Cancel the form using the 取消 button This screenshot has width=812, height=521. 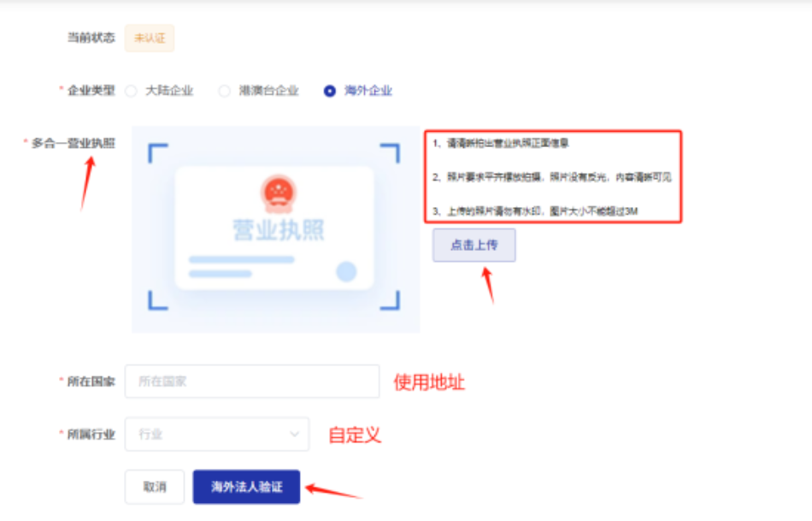coord(155,486)
